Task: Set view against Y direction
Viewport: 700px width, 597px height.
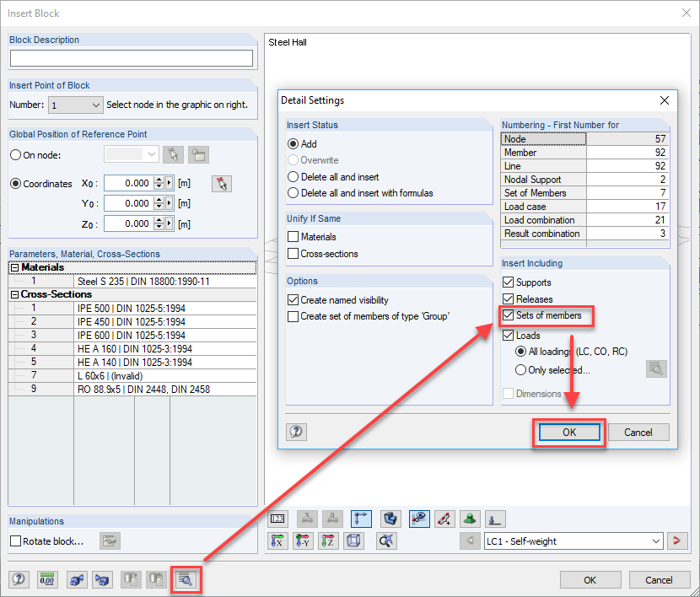Action: tap(303, 541)
